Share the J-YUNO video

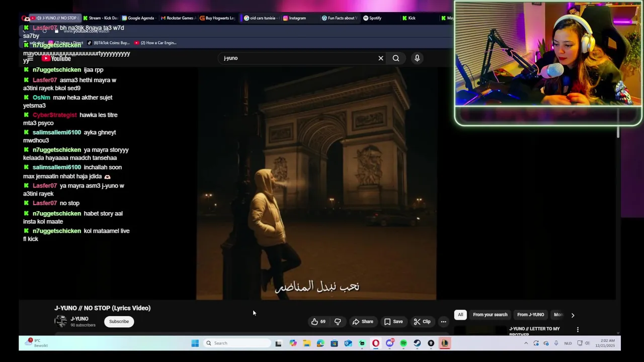pyautogui.click(x=363, y=322)
